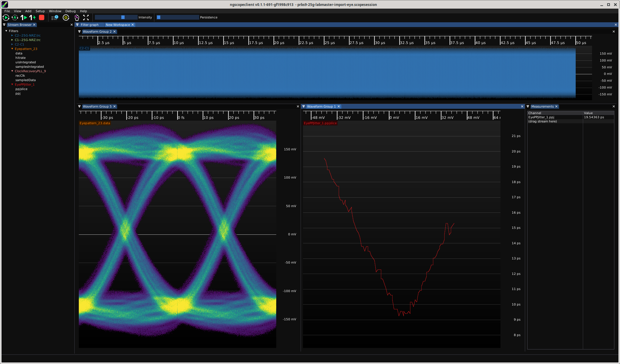620x364 pixels.
Task: Stop acquisition with the red stop button
Action: (42, 18)
